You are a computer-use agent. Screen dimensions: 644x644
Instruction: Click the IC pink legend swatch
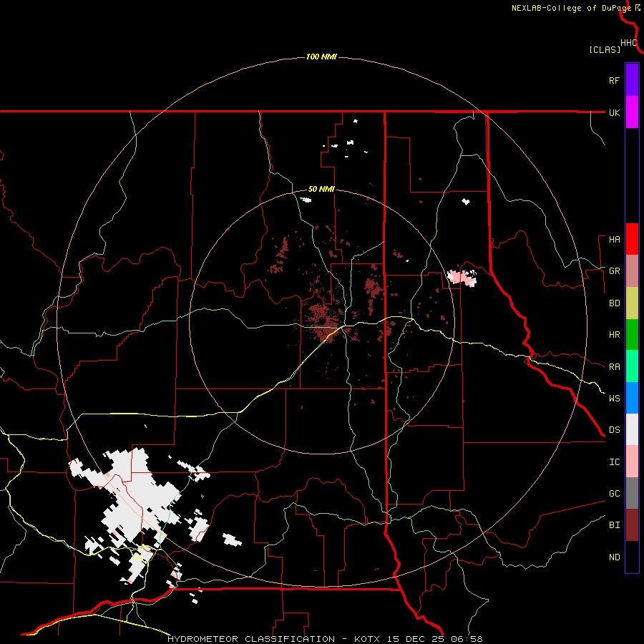pos(632,462)
